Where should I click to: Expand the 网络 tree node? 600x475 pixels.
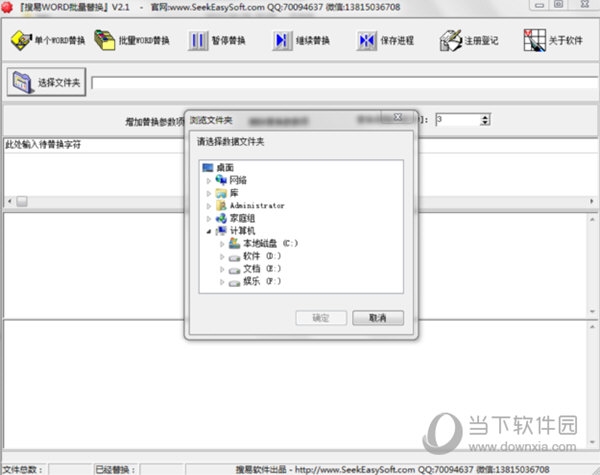[209, 180]
